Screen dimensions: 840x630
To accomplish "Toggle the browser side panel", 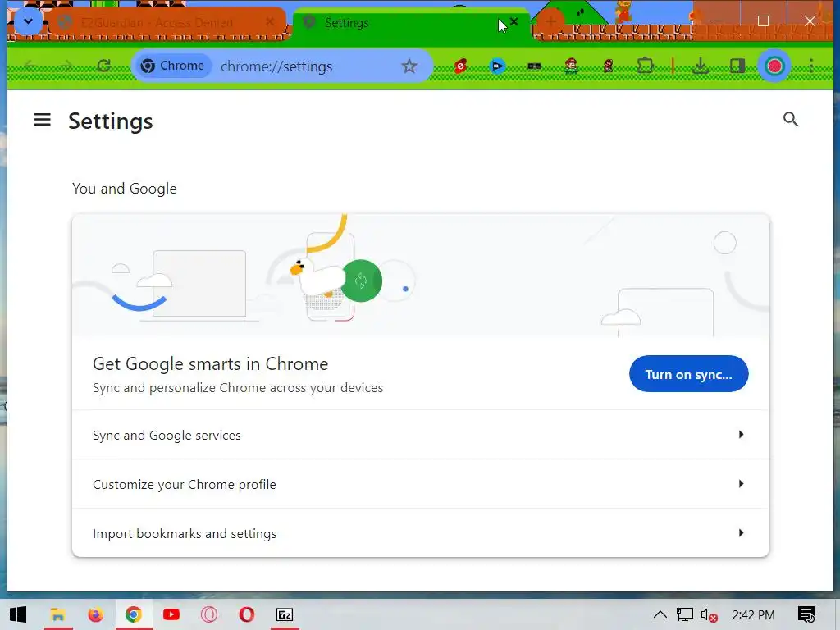I will tap(737, 66).
